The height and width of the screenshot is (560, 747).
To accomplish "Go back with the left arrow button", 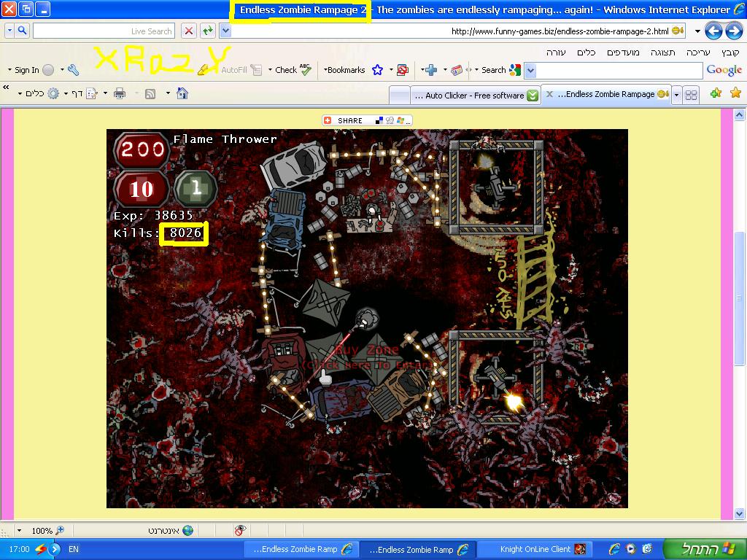I will pyautogui.click(x=713, y=31).
